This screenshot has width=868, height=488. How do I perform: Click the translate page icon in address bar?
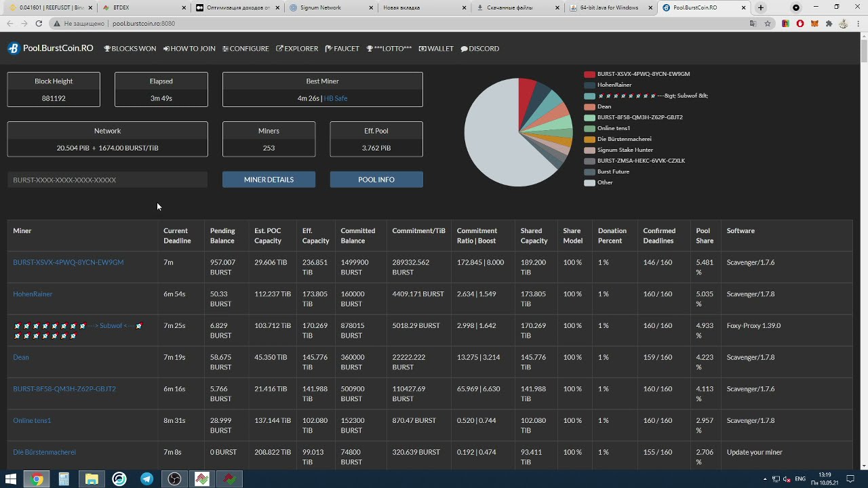753,23
